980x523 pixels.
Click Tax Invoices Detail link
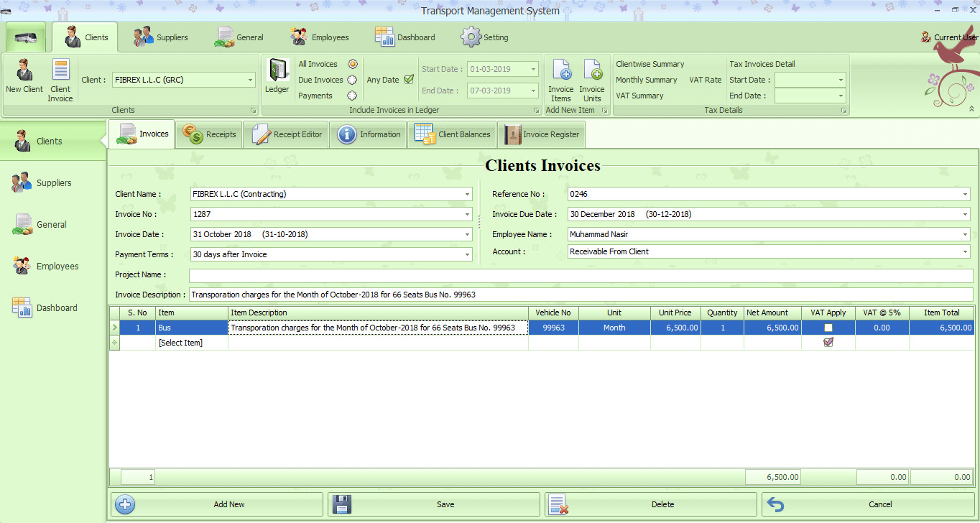pyautogui.click(x=762, y=64)
